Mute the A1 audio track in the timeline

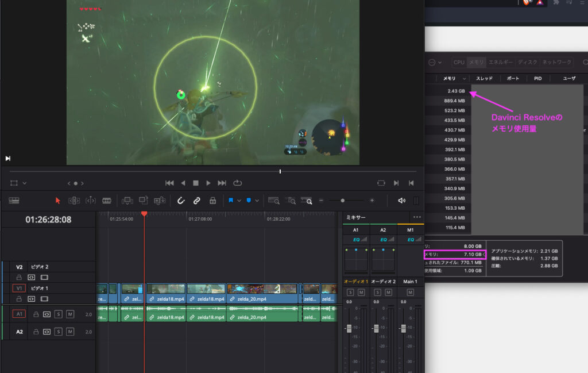(70, 314)
